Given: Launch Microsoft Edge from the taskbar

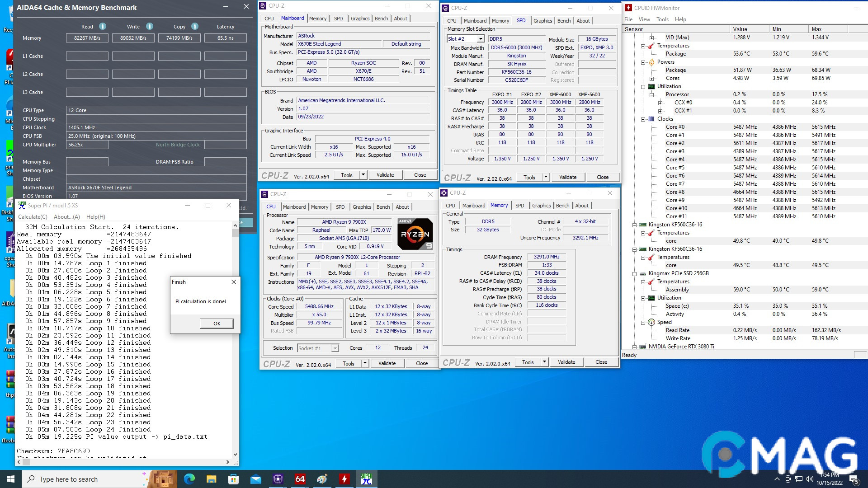Looking at the screenshot, I should [x=189, y=479].
